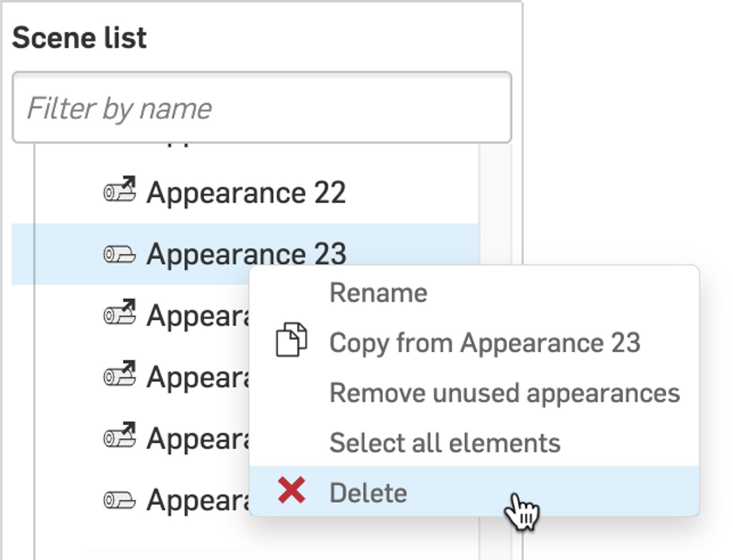
Task: Click the icon two rows below Appearance 23
Action: click(x=119, y=375)
